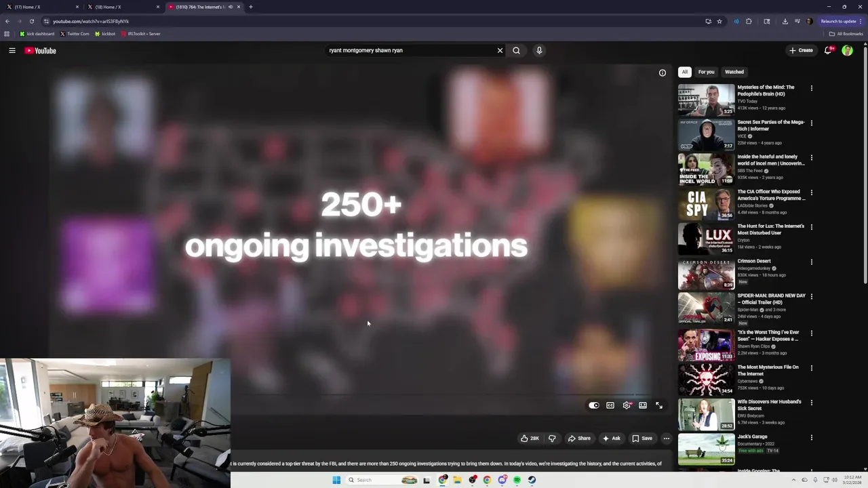The width and height of the screenshot is (868, 488).
Task: Open the browser extensions puzzle icon
Action: [x=749, y=21]
